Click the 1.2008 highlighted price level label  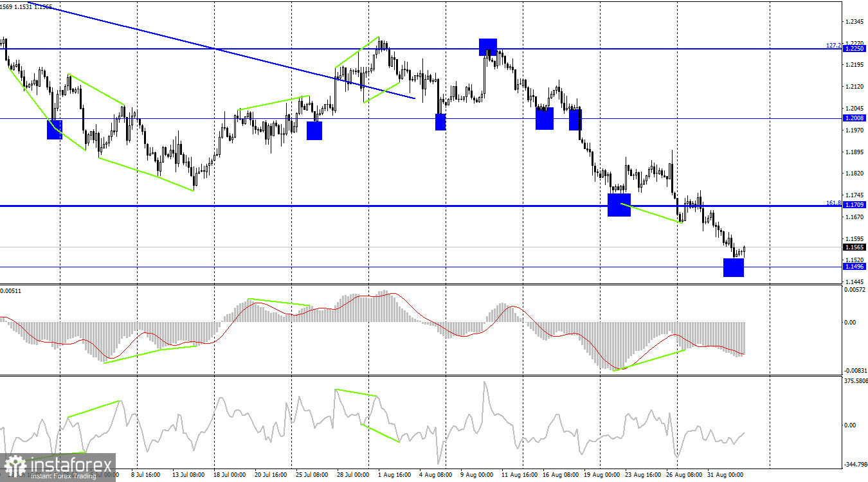[x=854, y=118]
